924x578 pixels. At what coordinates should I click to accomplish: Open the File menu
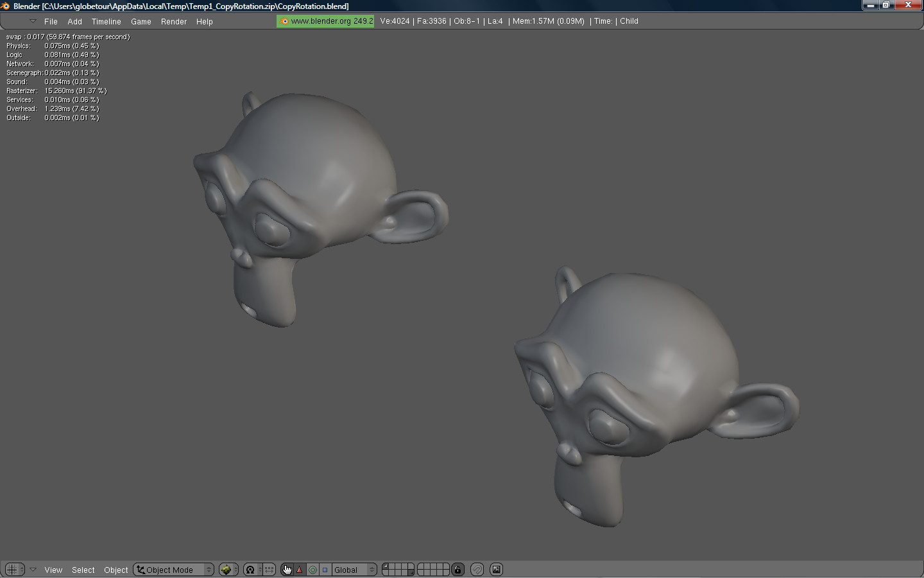51,21
